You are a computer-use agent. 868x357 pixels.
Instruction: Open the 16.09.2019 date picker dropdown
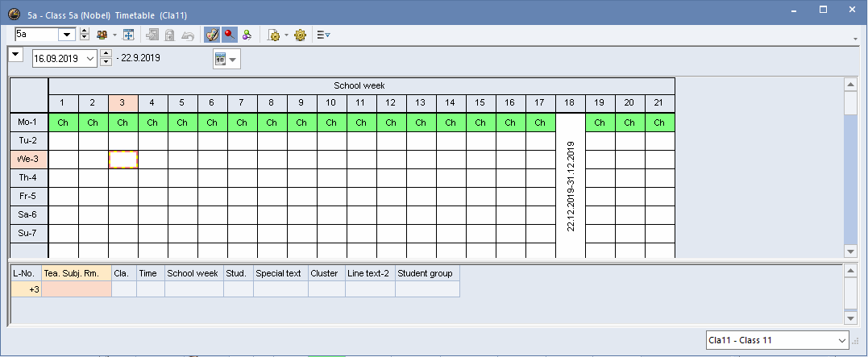tap(91, 58)
